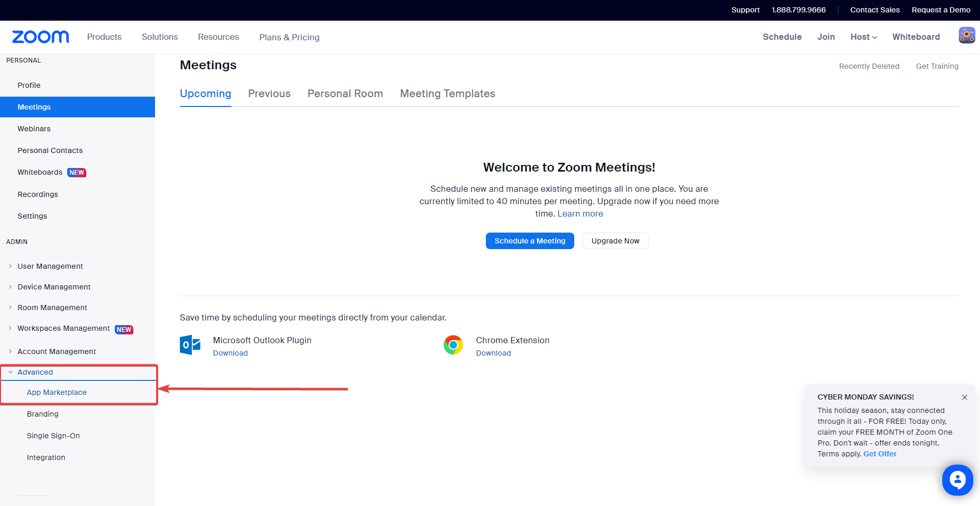Close the Cyber Monday Savings popup
The height and width of the screenshot is (506, 980).
point(964,397)
